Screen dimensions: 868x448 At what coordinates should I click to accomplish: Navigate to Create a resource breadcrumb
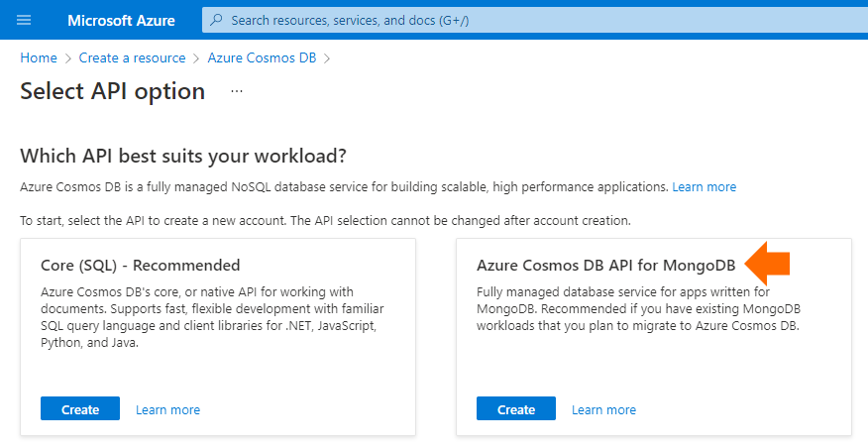[x=133, y=57]
